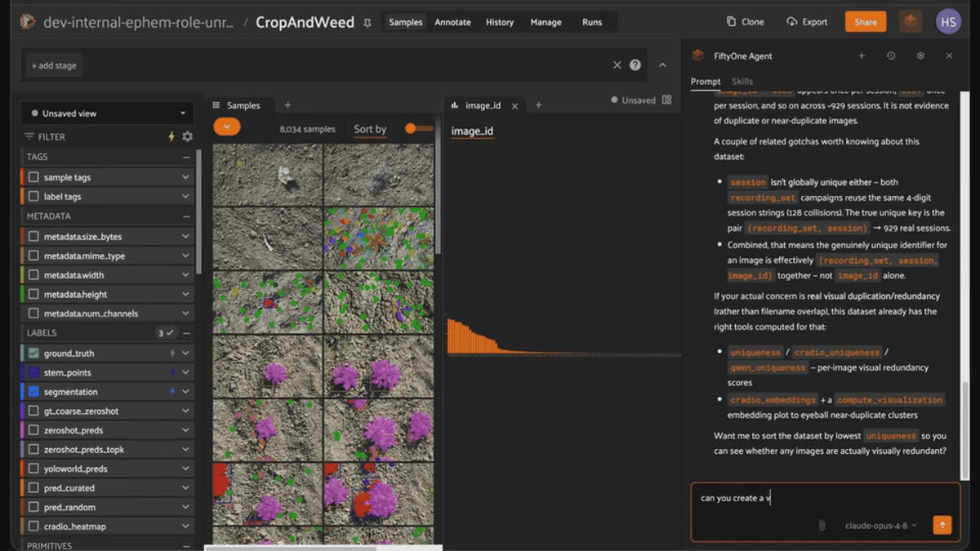Toggle the sample tags checkbox
Image resolution: width=980 pixels, height=551 pixels.
(x=33, y=177)
